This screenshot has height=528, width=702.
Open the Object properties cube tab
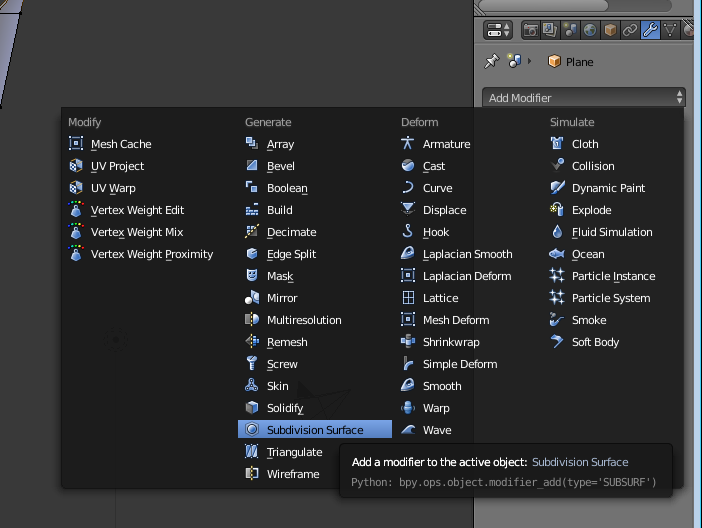click(x=610, y=30)
